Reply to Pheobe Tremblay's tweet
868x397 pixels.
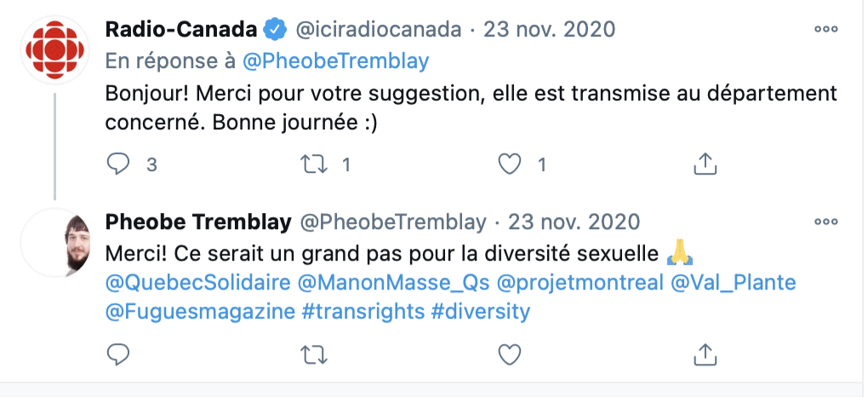point(118,354)
